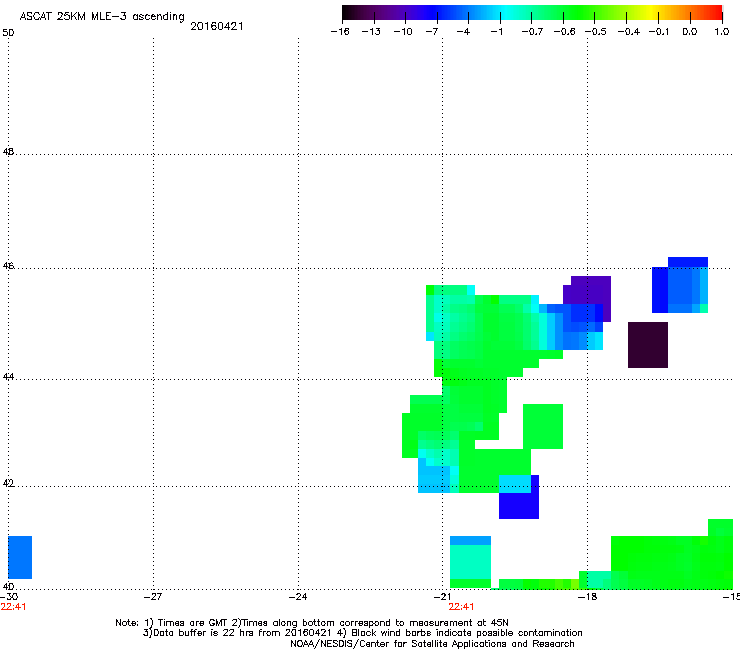740x650 pixels.
Task: Click the colorbar label -4
Action: coord(463,32)
